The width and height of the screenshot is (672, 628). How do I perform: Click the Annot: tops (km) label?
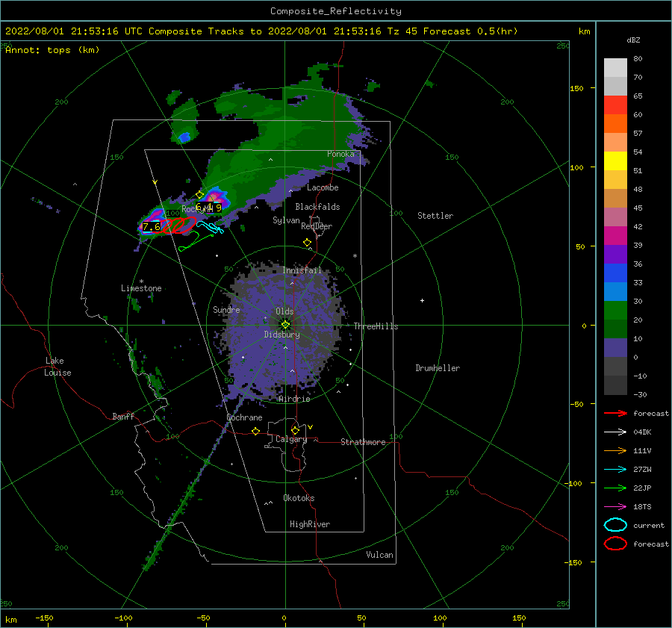tap(52, 50)
